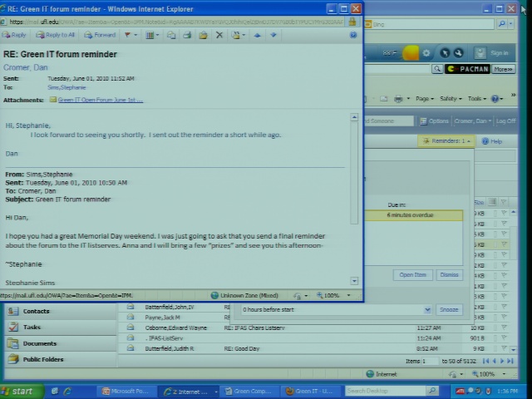Click the Windows start button
Image resolution: width=532 pixels, height=399 pixels.
(22, 392)
